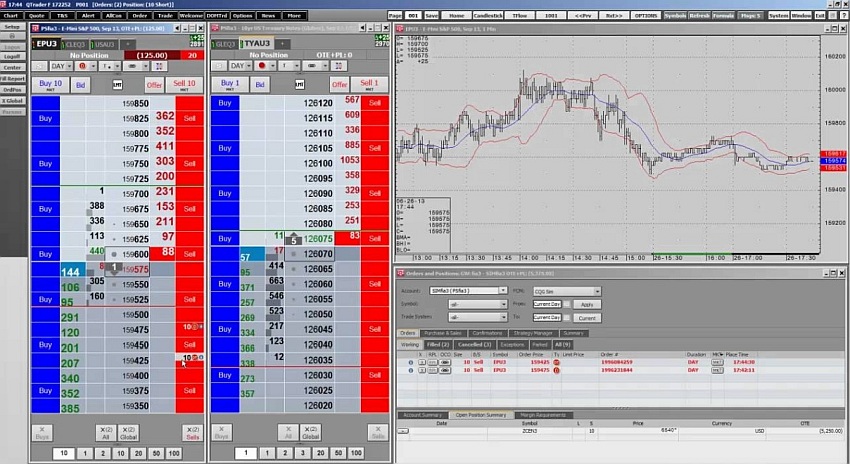Click the Save page button

(432, 16)
